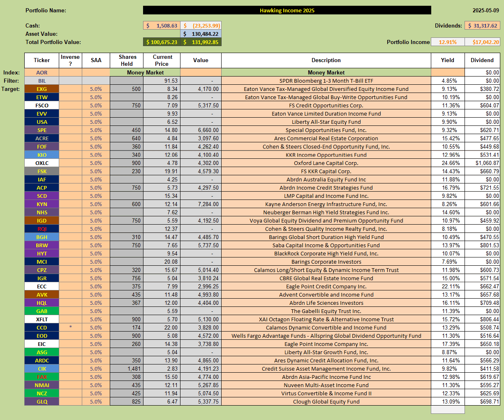The image size is (504, 420).
Task: Select the 5.0% SAA cell for HQL
Action: coord(96,303)
